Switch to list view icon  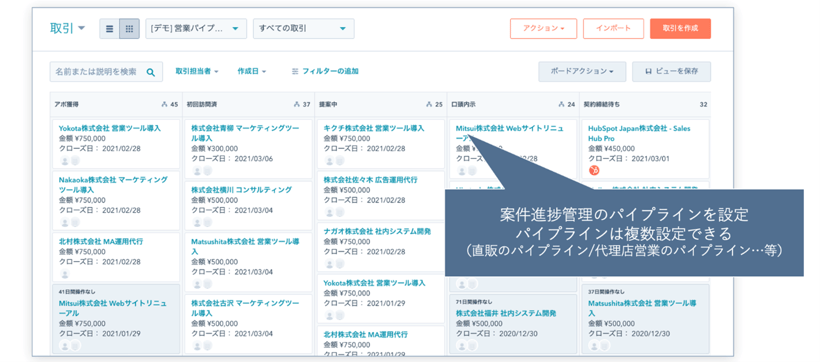(109, 29)
